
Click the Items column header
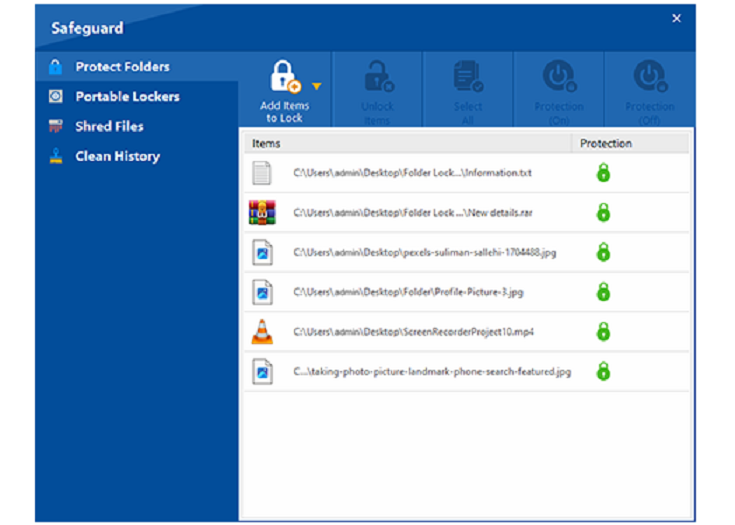[x=408, y=143]
